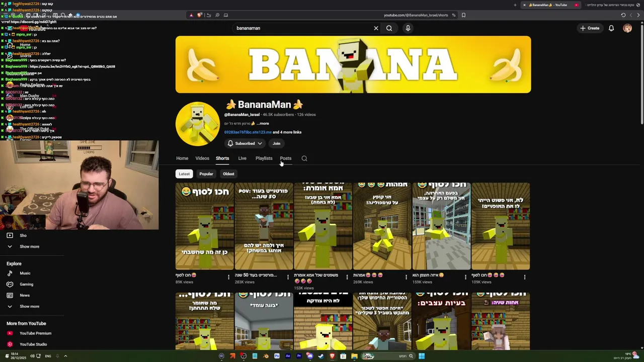Image resolution: width=644 pixels, height=362 pixels.
Task: Open options menu for the 283K views short
Action: 288,277
